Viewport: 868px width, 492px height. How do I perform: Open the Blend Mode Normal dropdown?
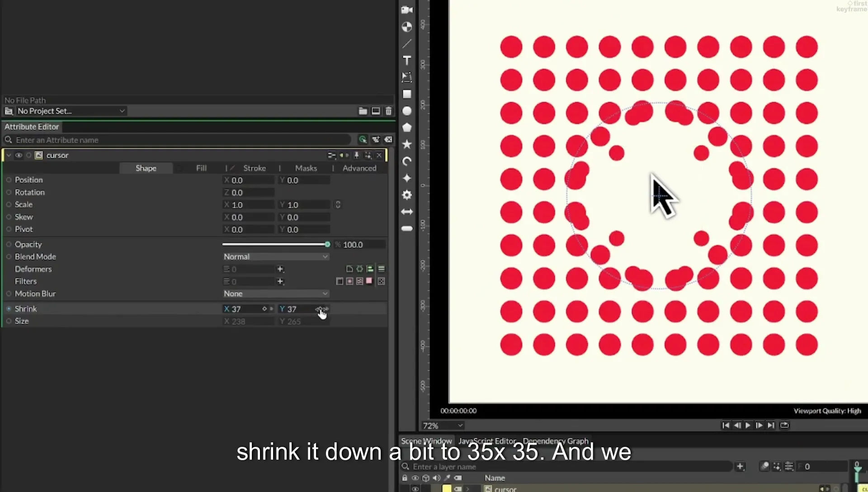coord(275,256)
